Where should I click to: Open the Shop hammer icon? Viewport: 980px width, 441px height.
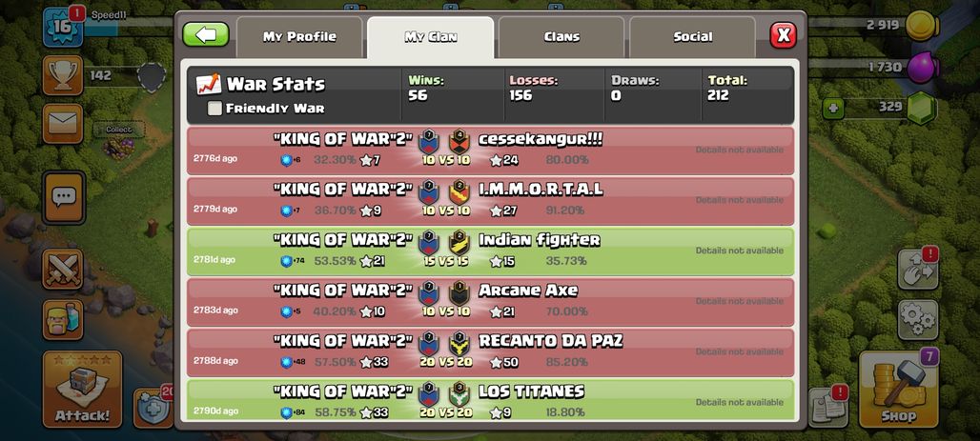coord(899,390)
